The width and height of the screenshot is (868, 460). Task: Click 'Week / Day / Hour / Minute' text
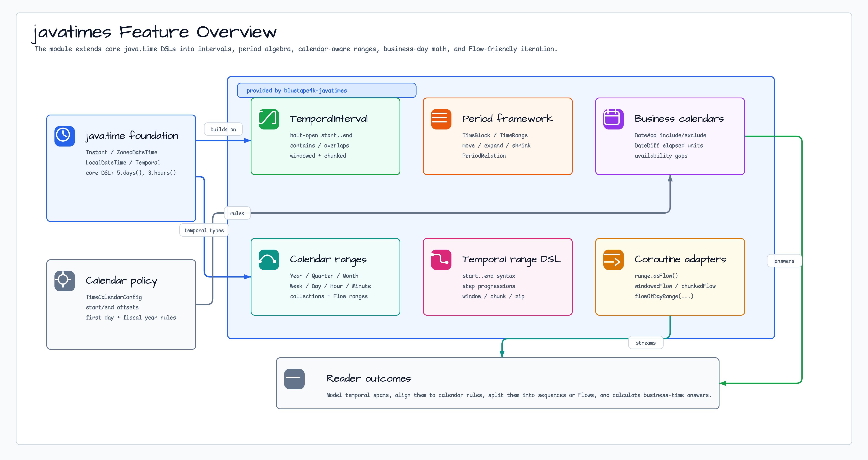330,286
